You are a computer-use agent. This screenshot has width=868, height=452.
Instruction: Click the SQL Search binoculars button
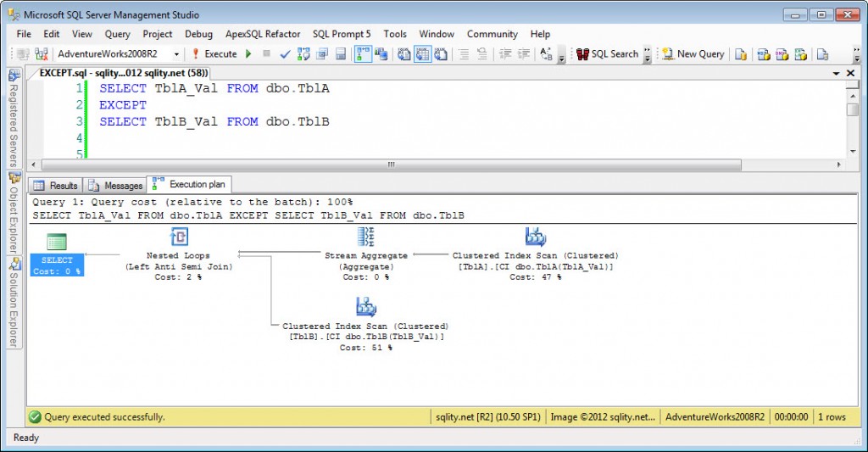(607, 53)
